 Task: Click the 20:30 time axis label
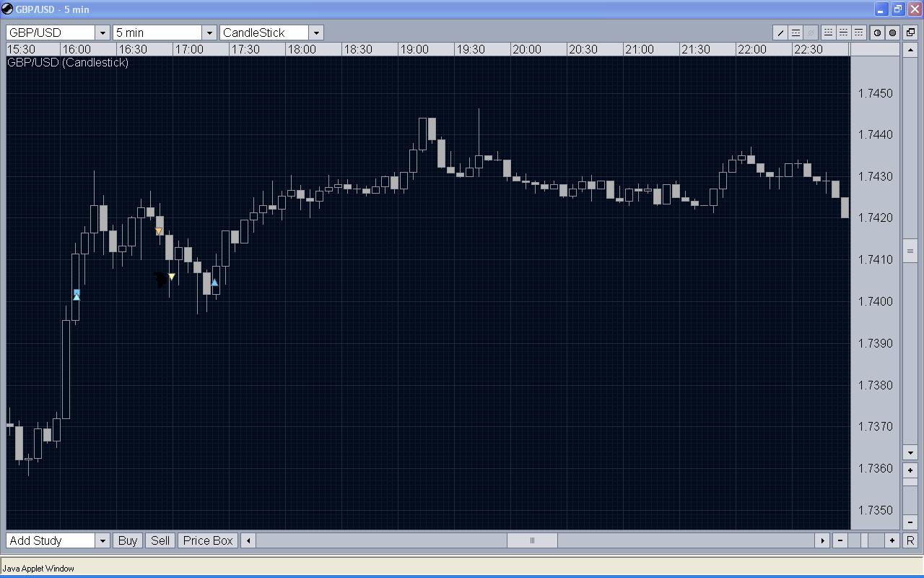pos(583,50)
